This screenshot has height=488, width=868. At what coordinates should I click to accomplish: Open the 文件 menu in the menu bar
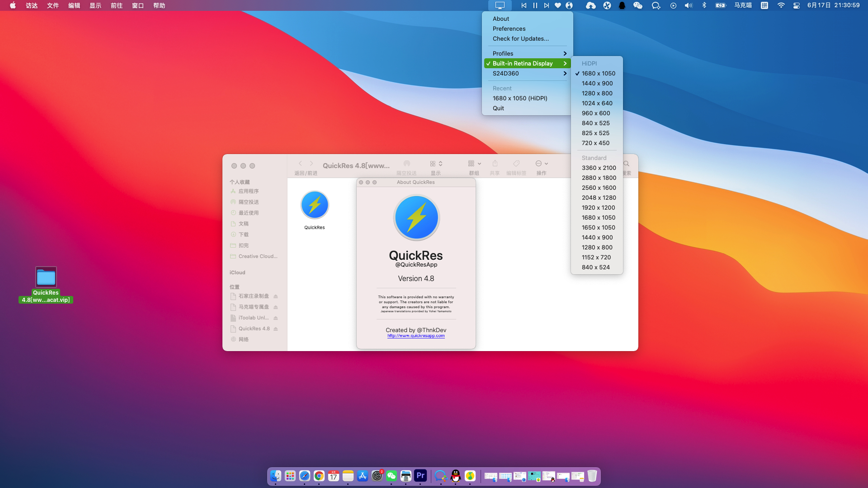coord(53,5)
